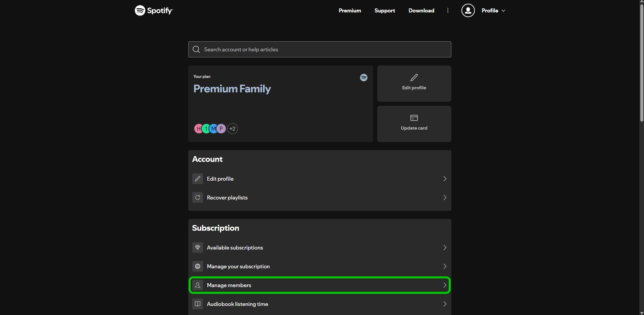Expand the Edit profile row chevron
This screenshot has height=315, width=644.
click(445, 179)
